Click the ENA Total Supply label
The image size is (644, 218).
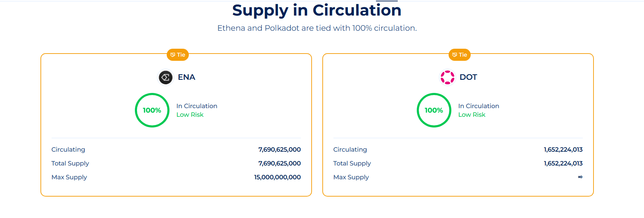click(70, 163)
